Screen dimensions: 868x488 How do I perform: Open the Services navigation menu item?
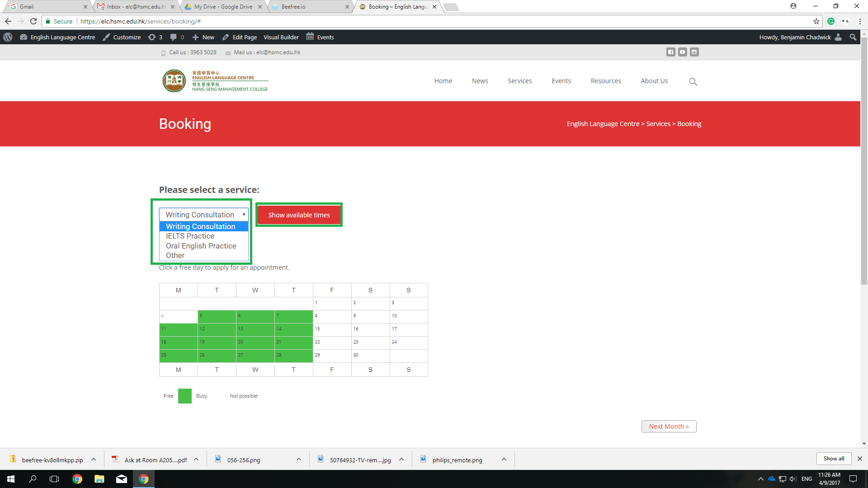520,81
